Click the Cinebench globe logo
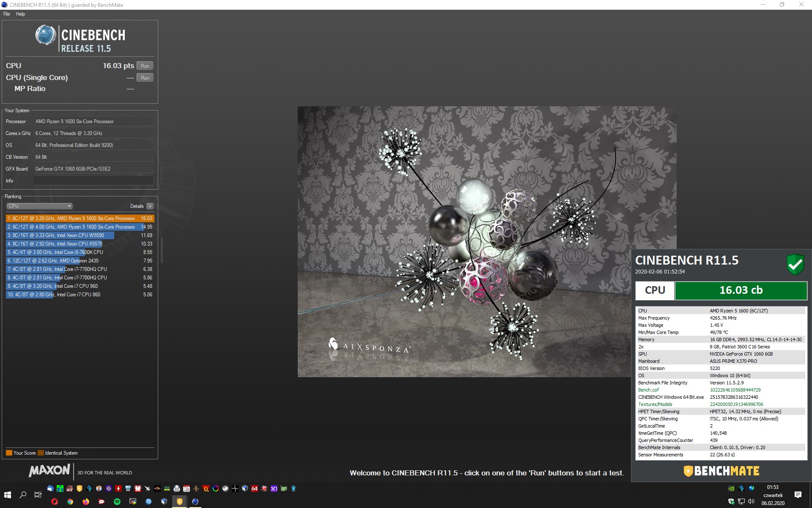812x508 pixels. [46, 35]
